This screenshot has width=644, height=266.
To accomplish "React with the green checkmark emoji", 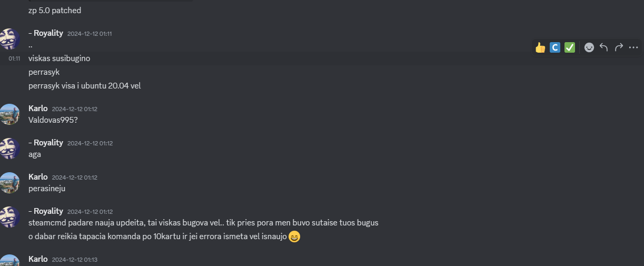I will tap(570, 47).
